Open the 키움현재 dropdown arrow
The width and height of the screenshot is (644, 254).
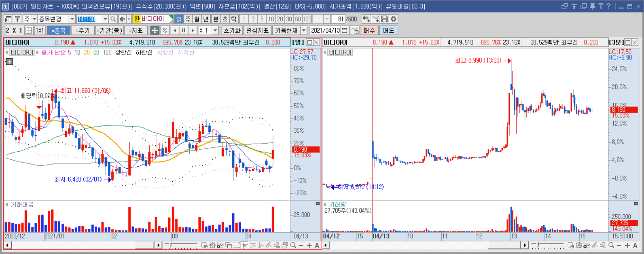point(303,30)
